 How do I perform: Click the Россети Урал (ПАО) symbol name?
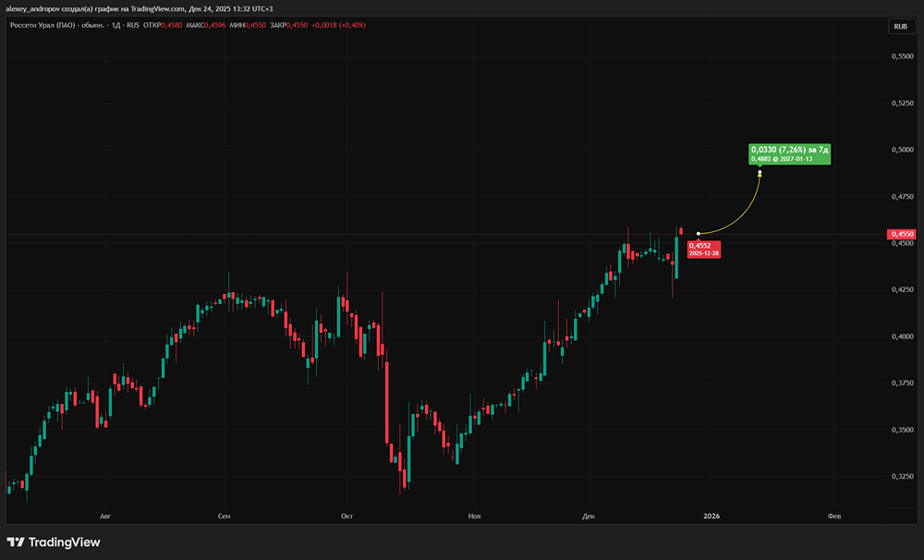click(41, 25)
